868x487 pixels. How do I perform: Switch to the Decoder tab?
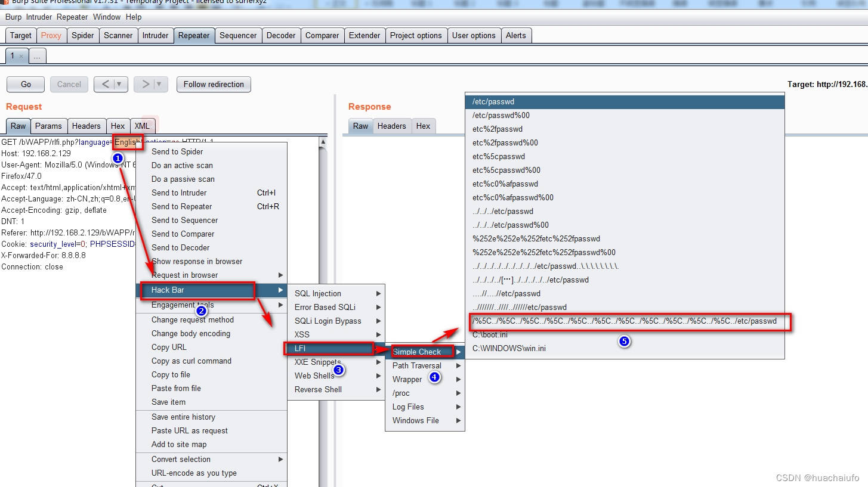tap(281, 35)
